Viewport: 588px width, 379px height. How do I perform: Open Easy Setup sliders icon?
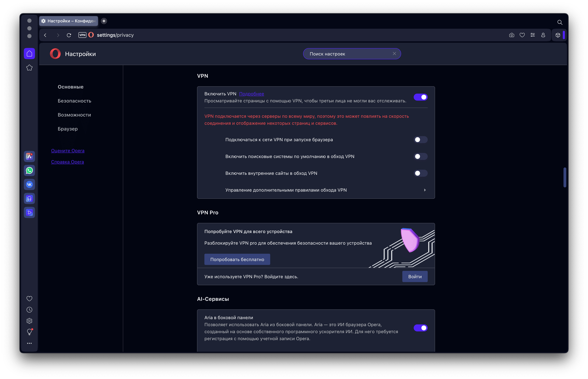(x=533, y=35)
